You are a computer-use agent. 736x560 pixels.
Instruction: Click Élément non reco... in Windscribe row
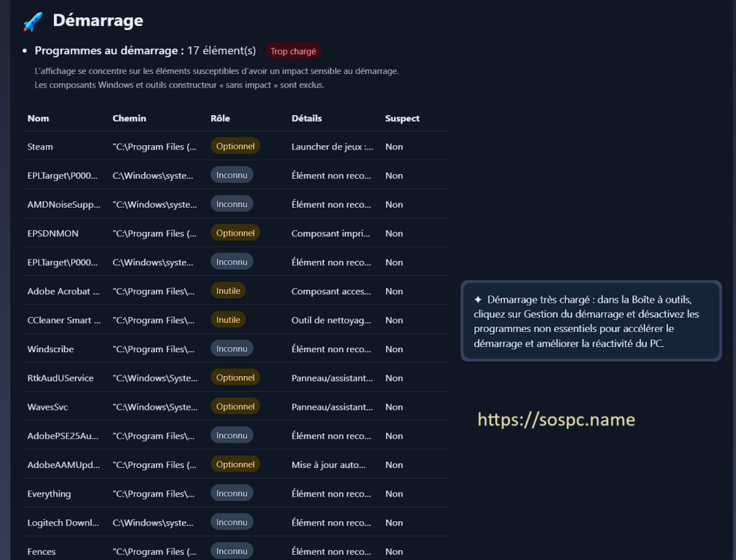point(331,349)
